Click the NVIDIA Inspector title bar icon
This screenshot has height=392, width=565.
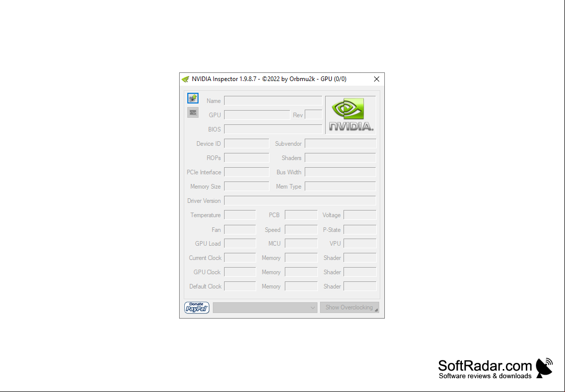pyautogui.click(x=186, y=79)
